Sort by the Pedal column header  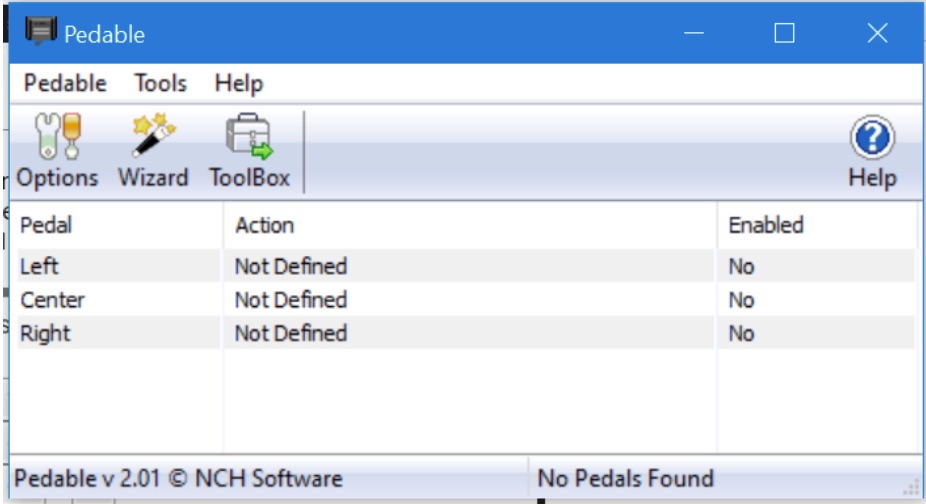(47, 225)
